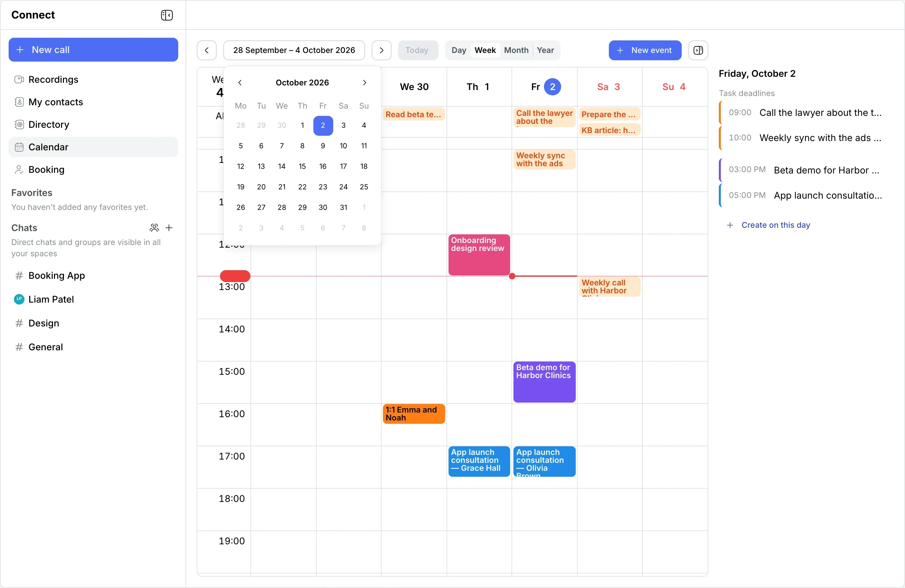This screenshot has width=905, height=588.
Task: Open Prepare the ... all-day task
Action: point(610,115)
